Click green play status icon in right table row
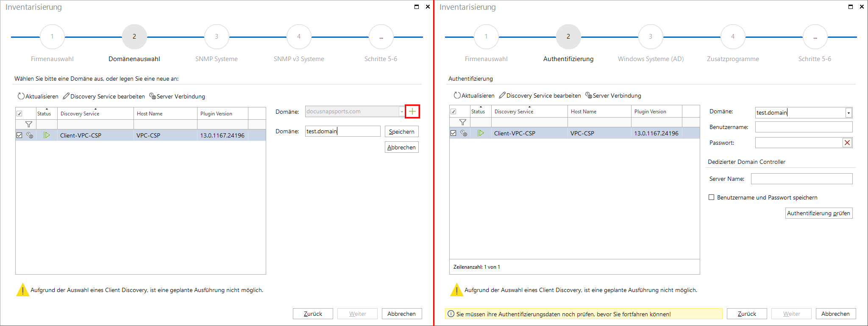This screenshot has width=868, height=326. click(481, 133)
